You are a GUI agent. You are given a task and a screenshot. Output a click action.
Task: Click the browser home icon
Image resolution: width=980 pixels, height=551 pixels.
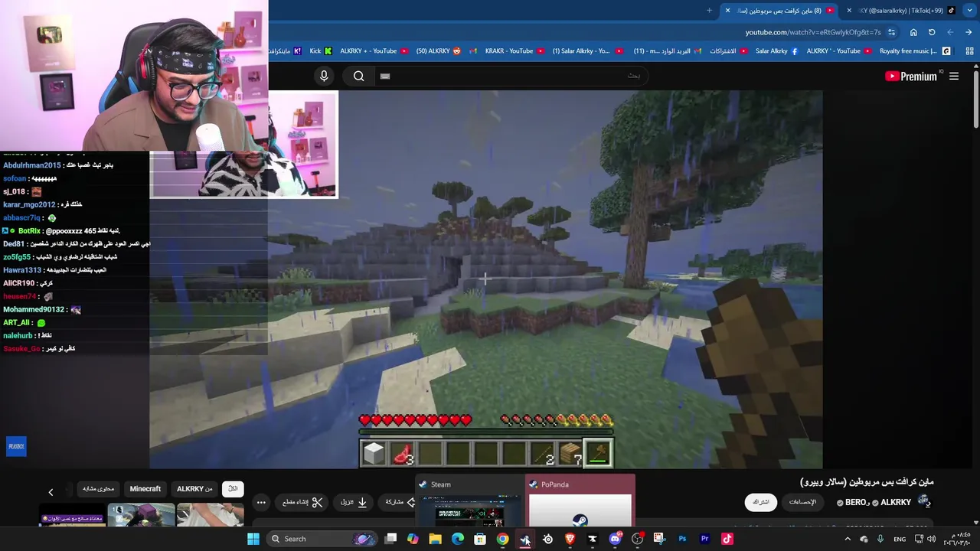913,32
